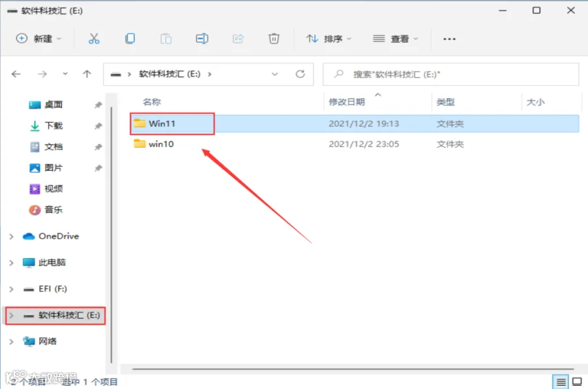Click the Cut scissors icon
The width and height of the screenshot is (588, 389).
[x=93, y=39]
